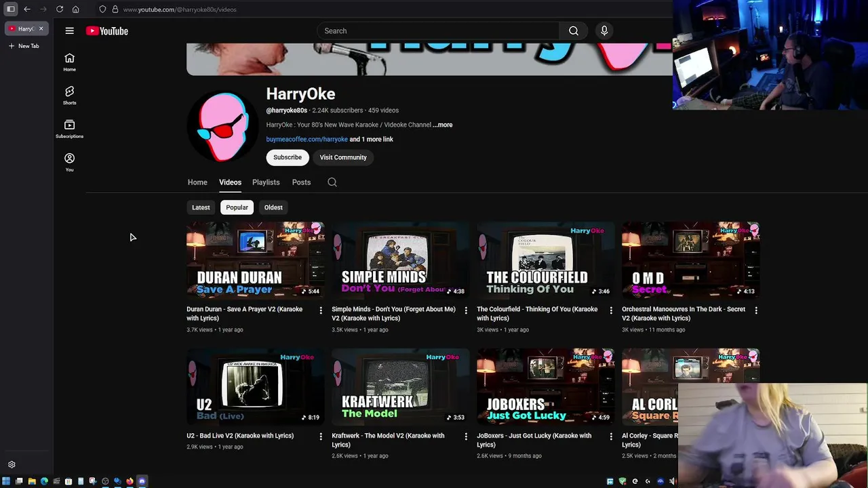The image size is (868, 488).
Task: Open OMD Secret video thumbnail
Action: [691, 260]
